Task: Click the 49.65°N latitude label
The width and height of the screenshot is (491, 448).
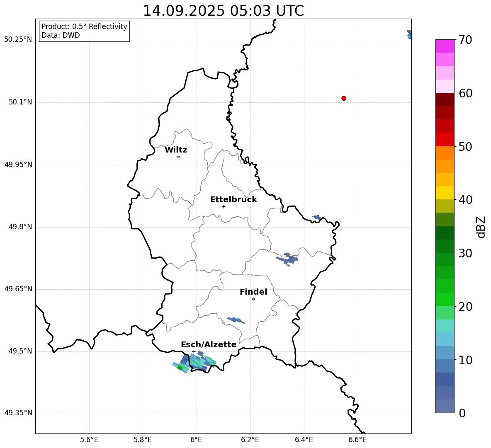Action: [x=18, y=288]
